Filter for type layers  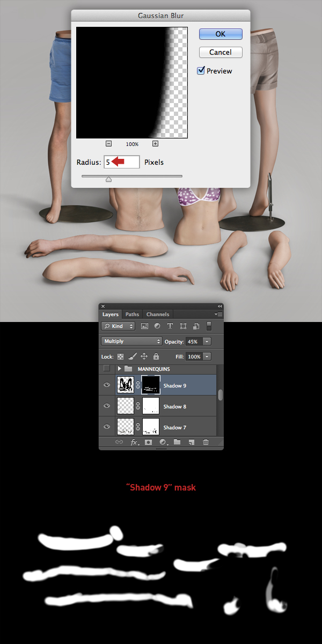(170, 326)
